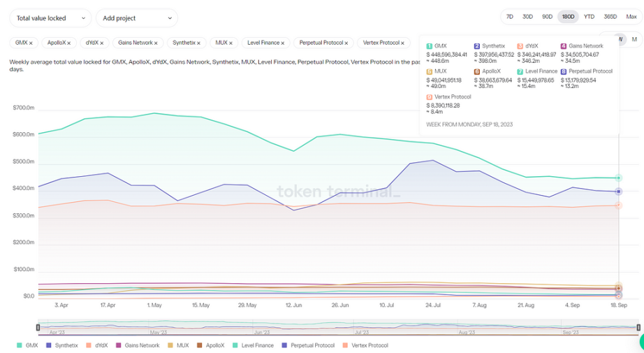Click the numbered Perpetual Protocol badge in tooltip
Image resolution: width=644 pixels, height=353 pixels.
564,71
